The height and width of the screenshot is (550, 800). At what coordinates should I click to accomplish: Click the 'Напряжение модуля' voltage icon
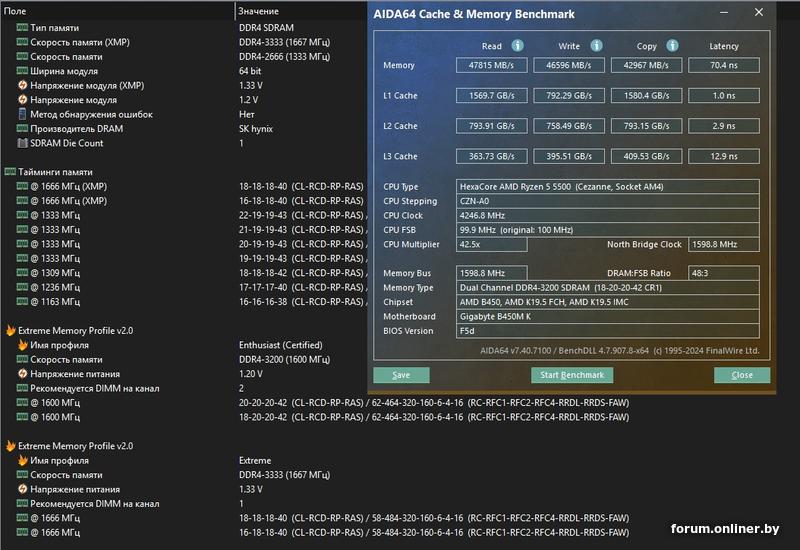22,99
